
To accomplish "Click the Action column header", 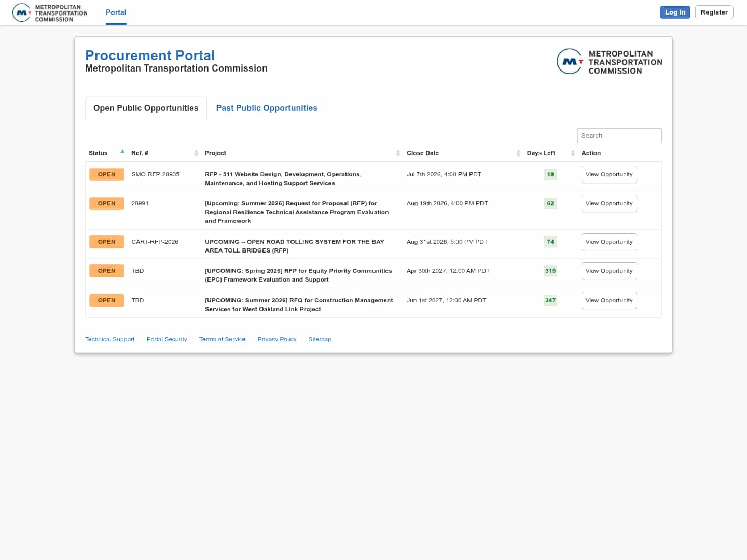I will pyautogui.click(x=591, y=153).
